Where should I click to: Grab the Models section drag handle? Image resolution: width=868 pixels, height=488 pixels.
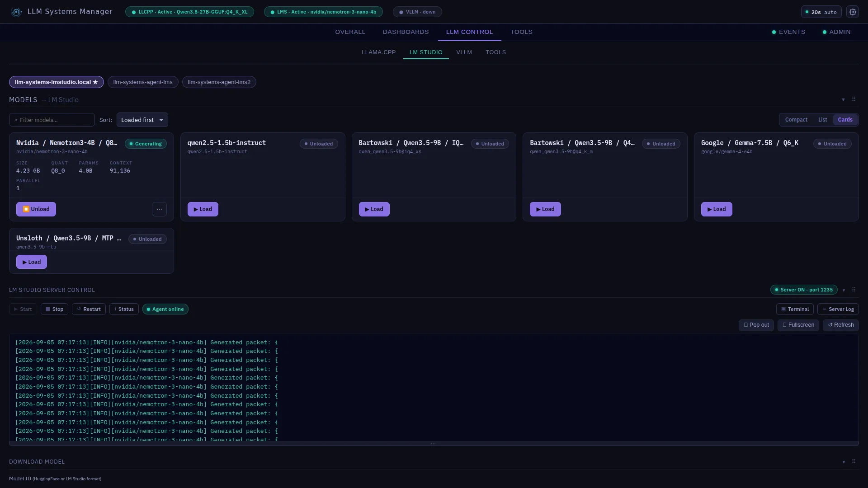coord(854,99)
